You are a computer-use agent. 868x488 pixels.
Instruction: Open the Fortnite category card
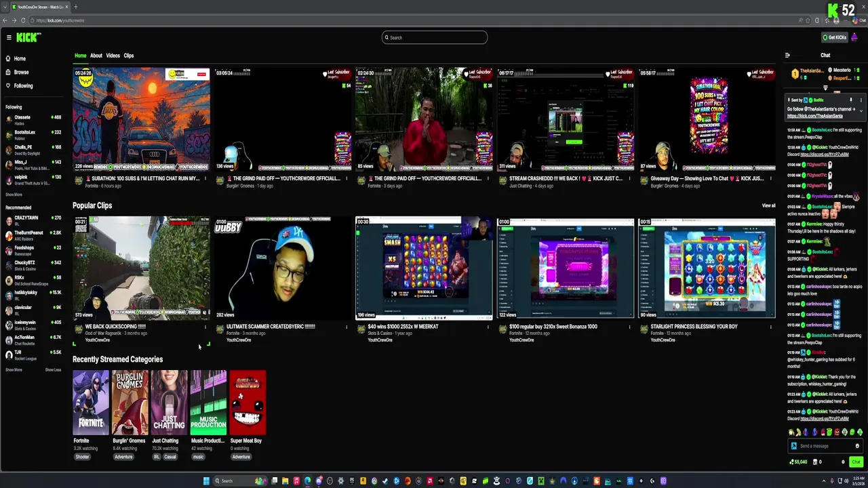pos(91,402)
